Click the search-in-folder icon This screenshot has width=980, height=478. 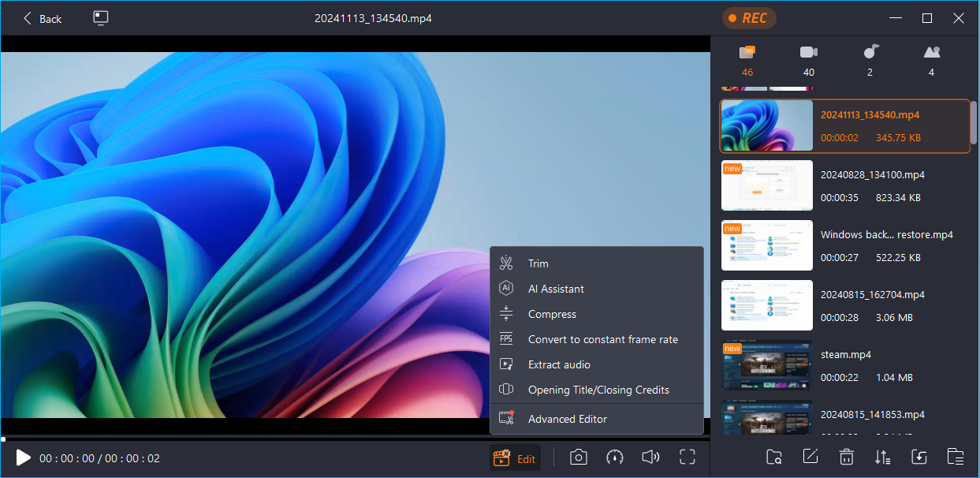[774, 457]
